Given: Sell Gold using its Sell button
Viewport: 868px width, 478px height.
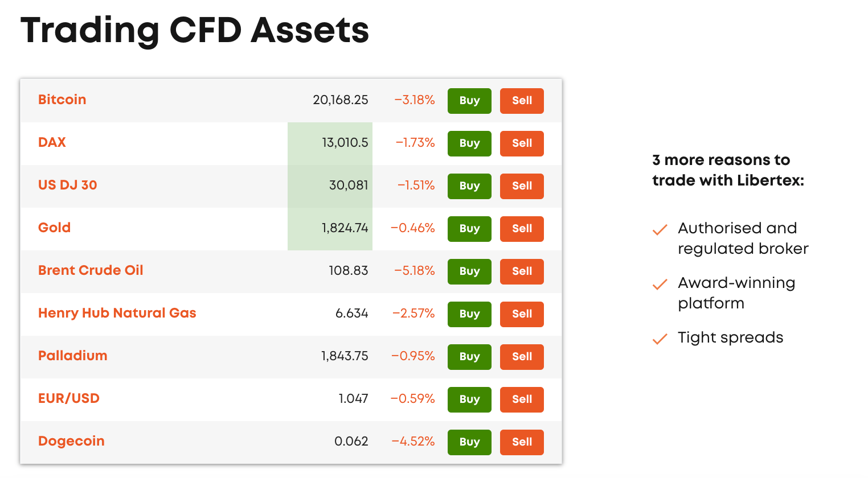Looking at the screenshot, I should coord(522,229).
